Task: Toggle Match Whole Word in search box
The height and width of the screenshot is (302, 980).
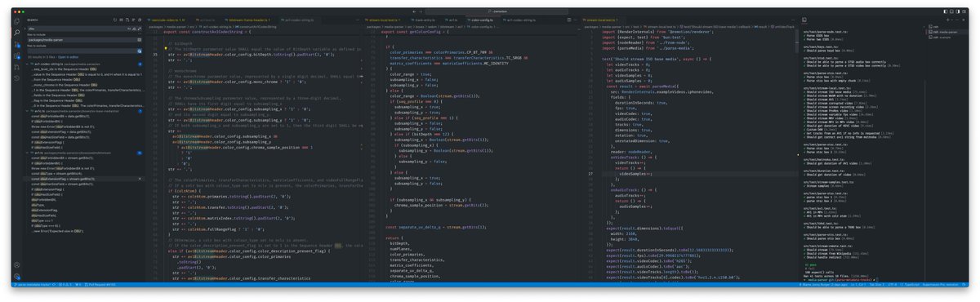Action: click(134, 29)
